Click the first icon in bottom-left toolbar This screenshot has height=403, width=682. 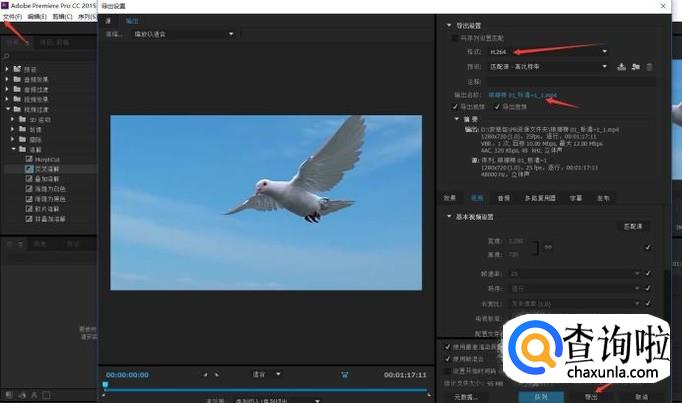(x=9, y=395)
